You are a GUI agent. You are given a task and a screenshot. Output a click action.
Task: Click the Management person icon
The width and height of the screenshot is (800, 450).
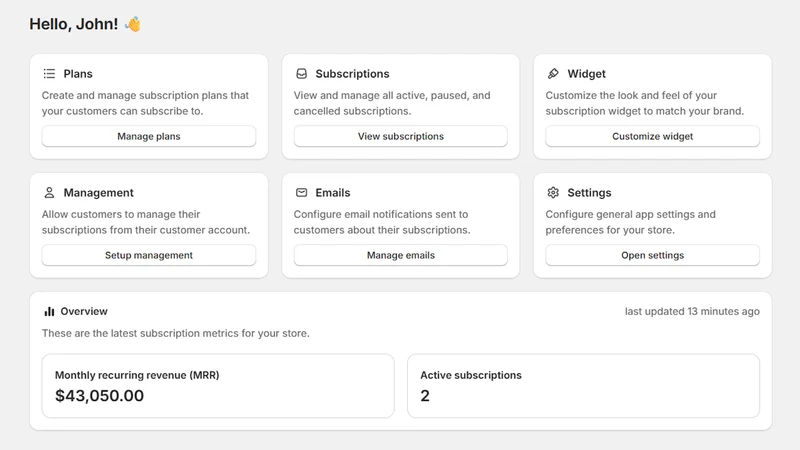pos(49,193)
